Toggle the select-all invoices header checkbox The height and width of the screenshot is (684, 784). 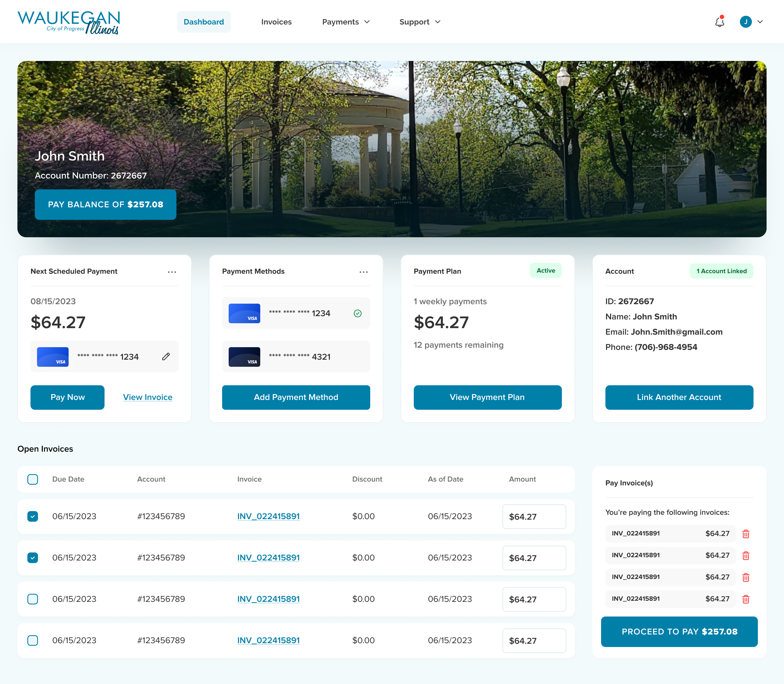33,479
